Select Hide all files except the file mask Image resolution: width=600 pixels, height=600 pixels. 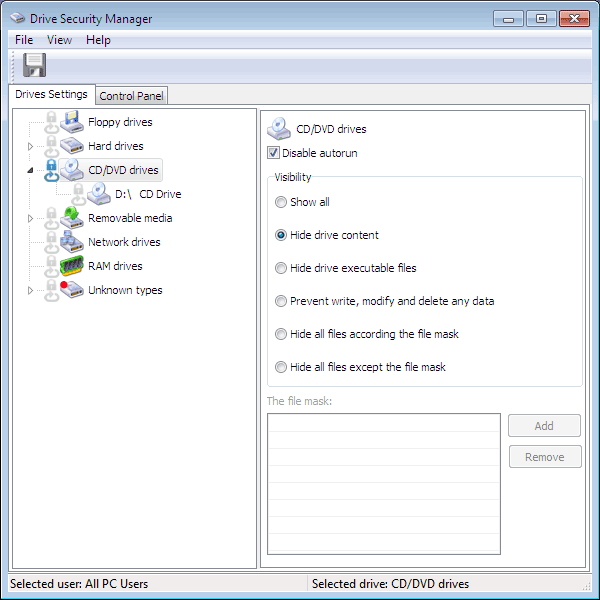281,367
